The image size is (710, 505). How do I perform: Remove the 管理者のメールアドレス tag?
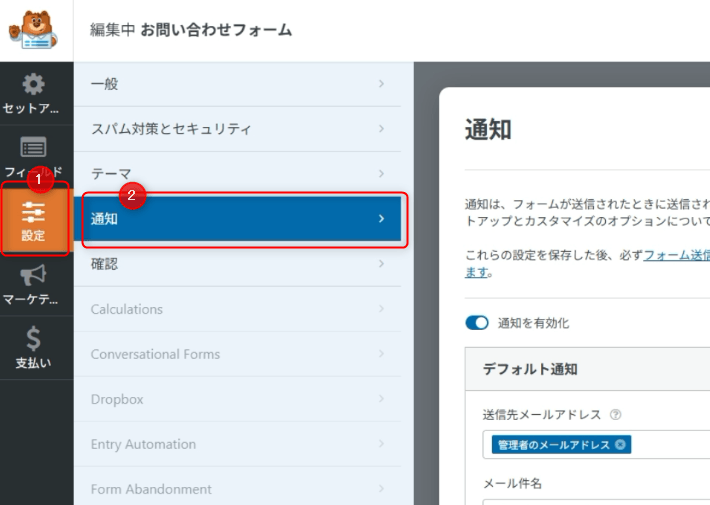point(620,445)
